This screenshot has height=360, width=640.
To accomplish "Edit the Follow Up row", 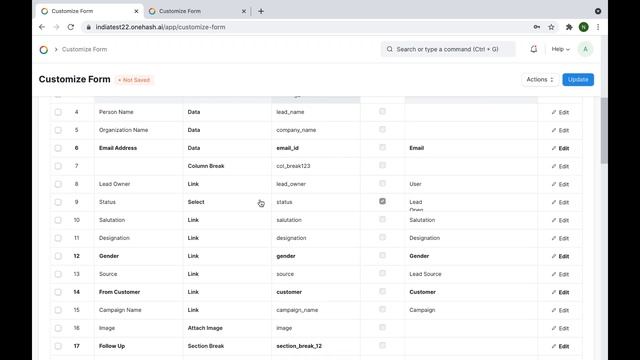I will 560,346.
